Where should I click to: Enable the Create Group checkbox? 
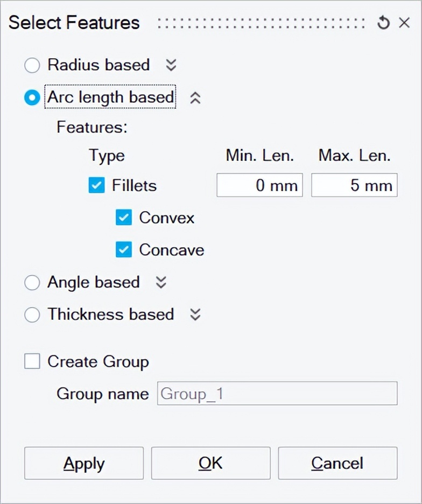(32, 361)
